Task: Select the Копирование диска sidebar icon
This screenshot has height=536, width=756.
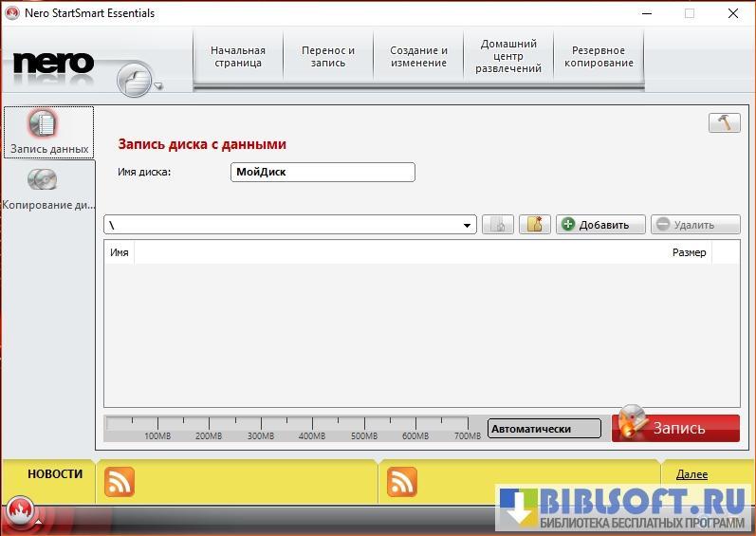Action: click(x=43, y=179)
